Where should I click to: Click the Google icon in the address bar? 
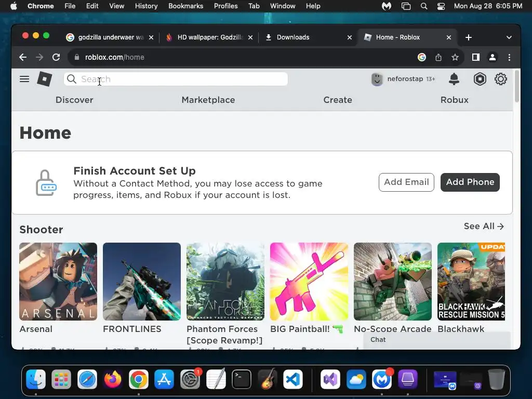click(422, 57)
